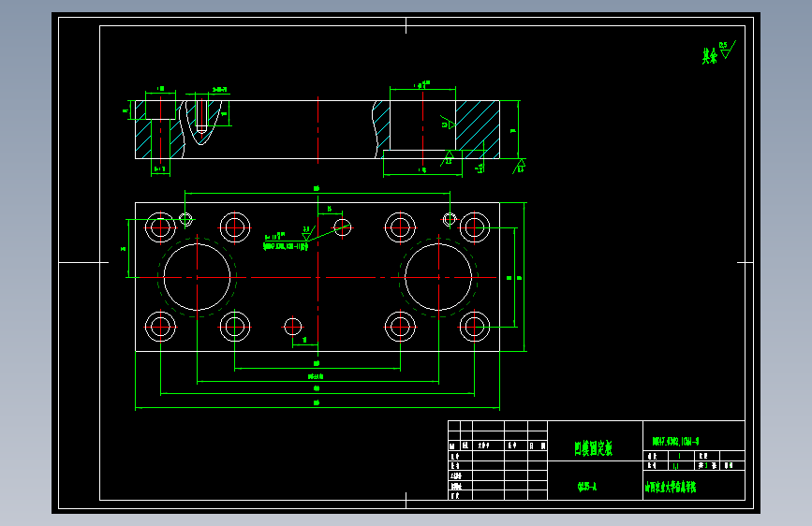
Task: Select the bottom-right counterbored hole in plan view
Action: coord(474,327)
